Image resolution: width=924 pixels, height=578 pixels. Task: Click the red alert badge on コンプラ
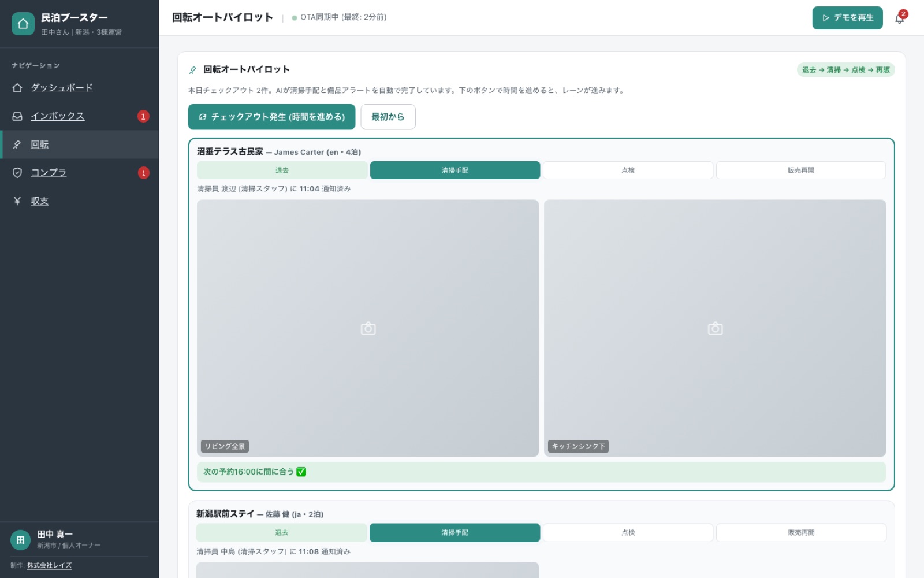point(143,173)
